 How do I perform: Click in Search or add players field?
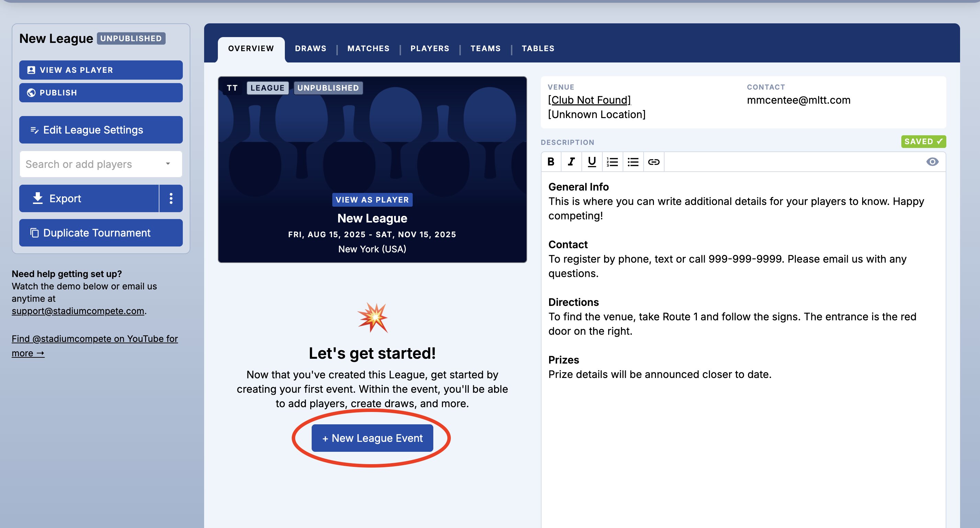(88, 164)
